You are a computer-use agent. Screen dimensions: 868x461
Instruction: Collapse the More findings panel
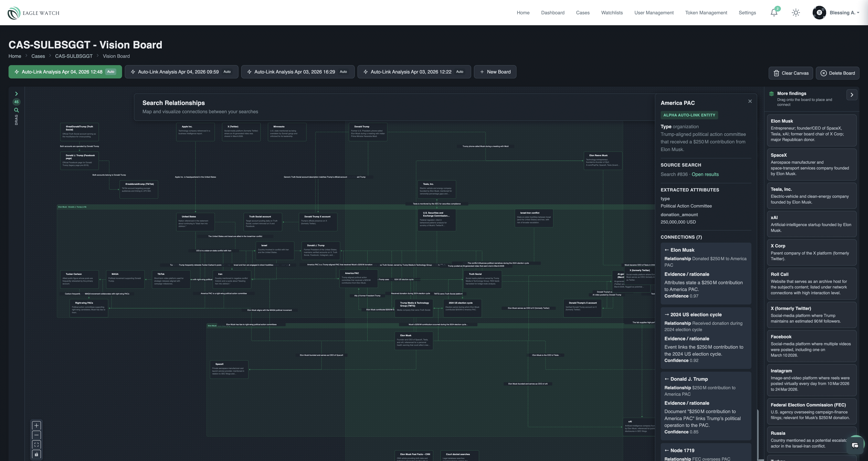click(851, 95)
